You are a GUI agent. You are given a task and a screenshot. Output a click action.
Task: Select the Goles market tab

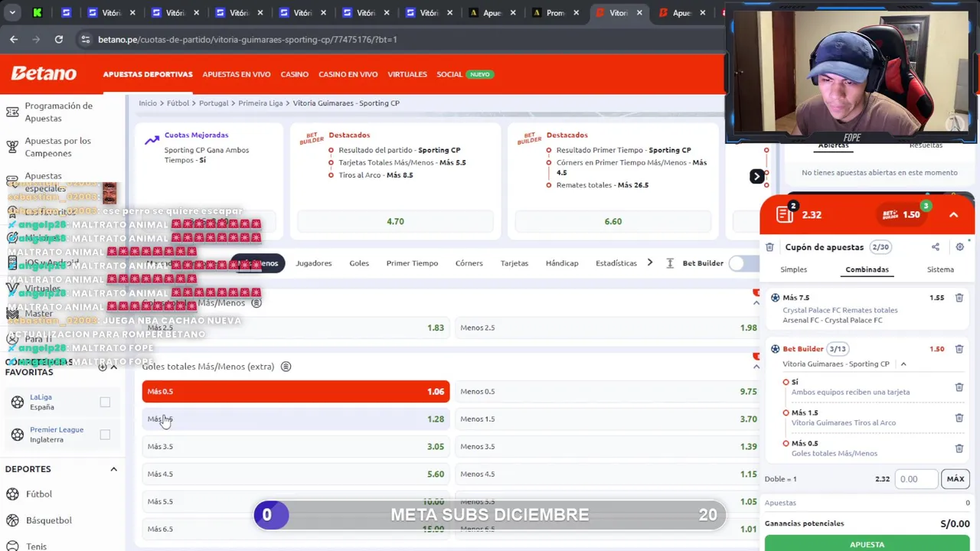[x=359, y=263]
